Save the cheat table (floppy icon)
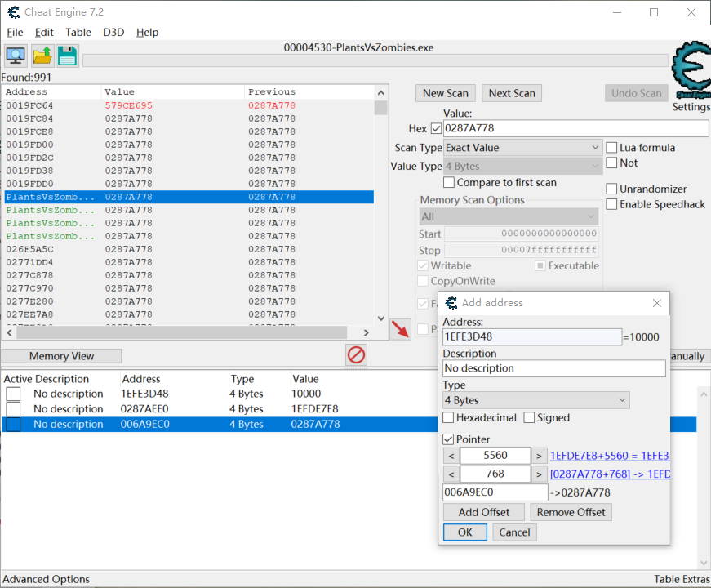This screenshot has height=588, width=711. click(68, 56)
